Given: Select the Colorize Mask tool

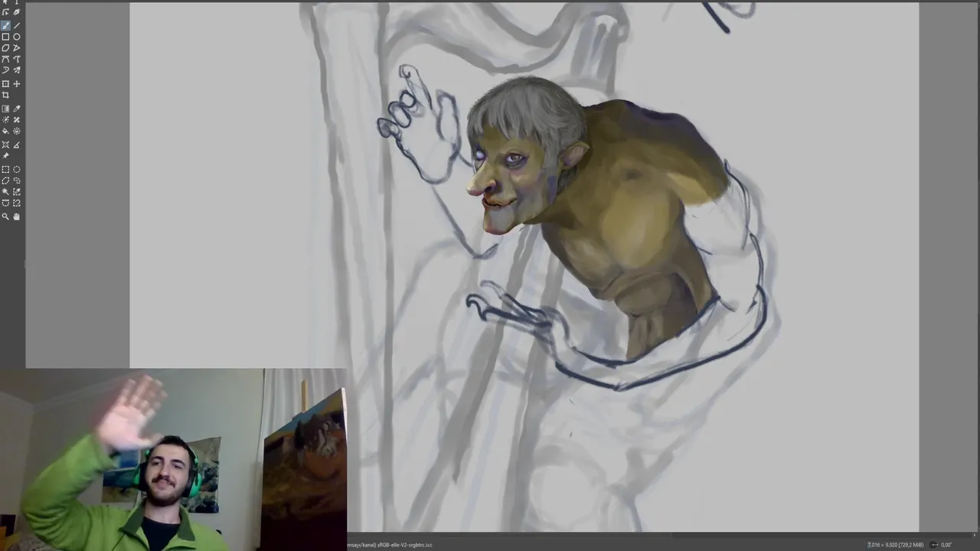Looking at the screenshot, I should pyautogui.click(x=5, y=119).
